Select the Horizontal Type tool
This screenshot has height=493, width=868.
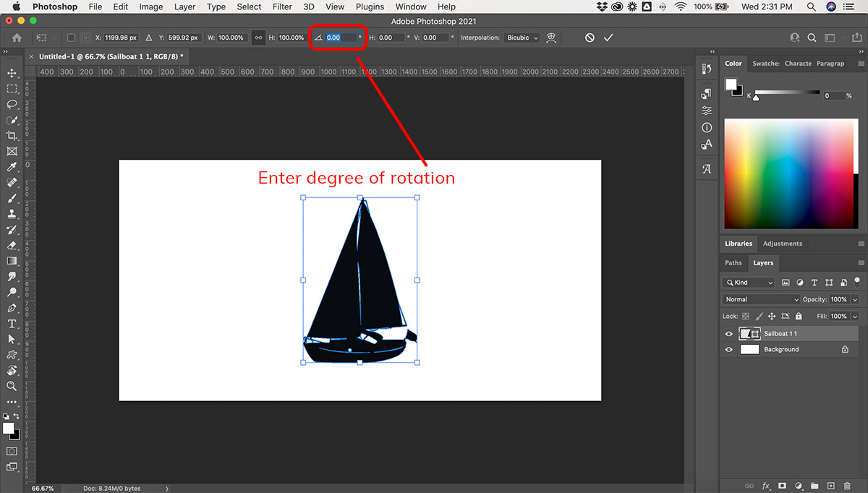[12, 323]
